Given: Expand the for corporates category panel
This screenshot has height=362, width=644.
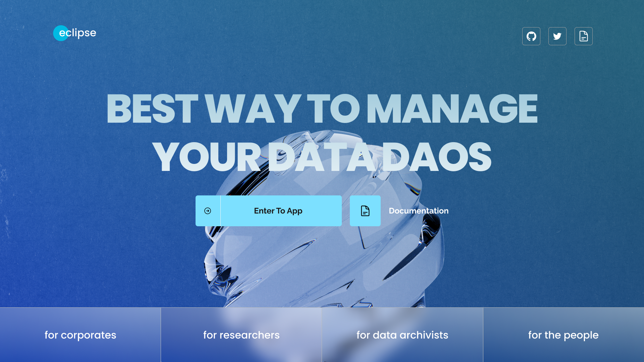Looking at the screenshot, I should [80, 335].
